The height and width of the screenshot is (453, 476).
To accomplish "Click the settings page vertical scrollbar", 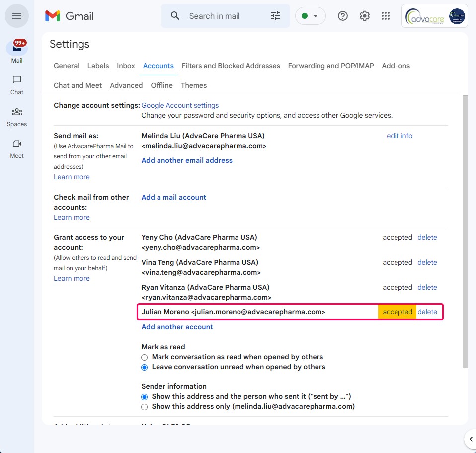I will 465,231.
